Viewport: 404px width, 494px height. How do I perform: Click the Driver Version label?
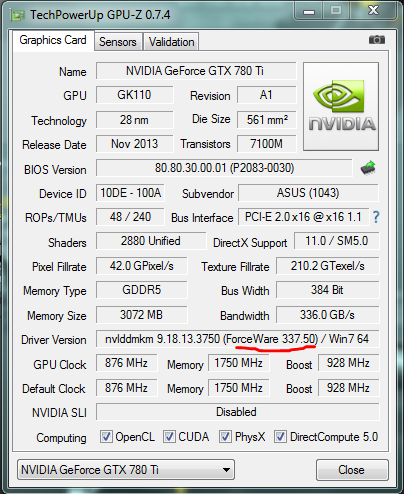pos(54,340)
